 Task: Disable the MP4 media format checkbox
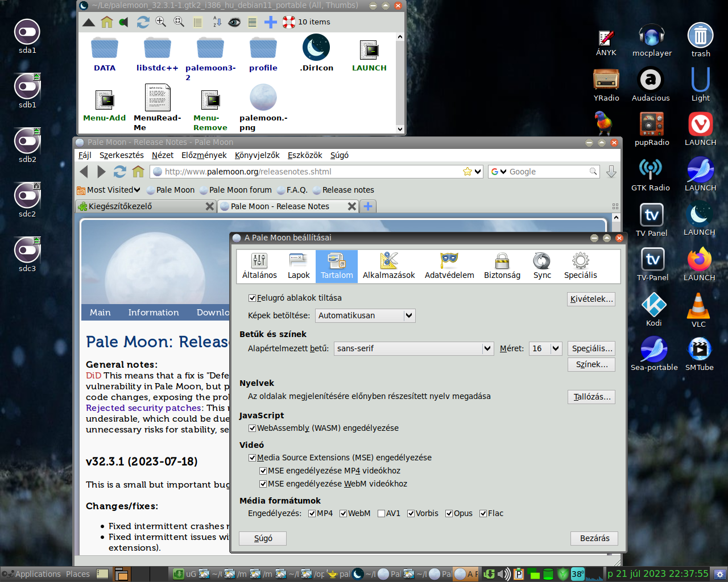(312, 513)
